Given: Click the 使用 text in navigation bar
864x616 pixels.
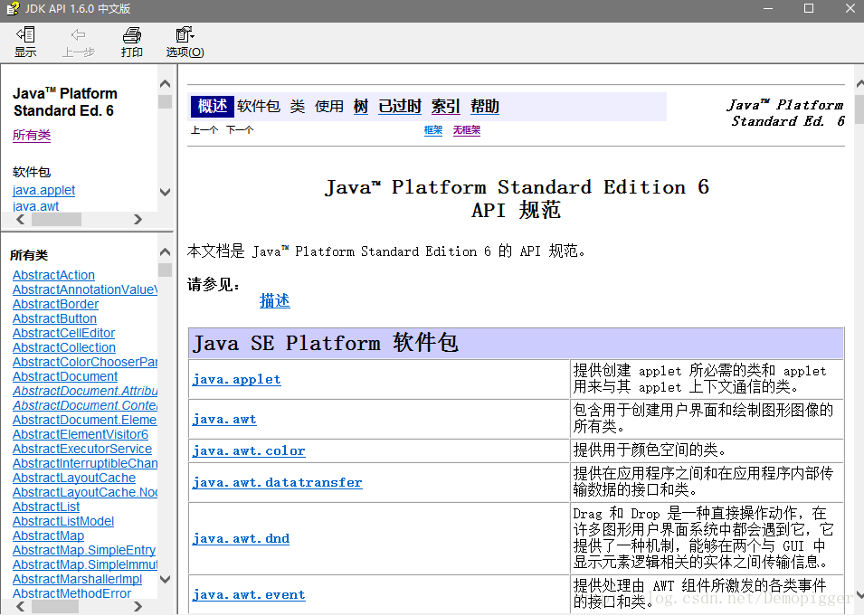Looking at the screenshot, I should pos(329,107).
